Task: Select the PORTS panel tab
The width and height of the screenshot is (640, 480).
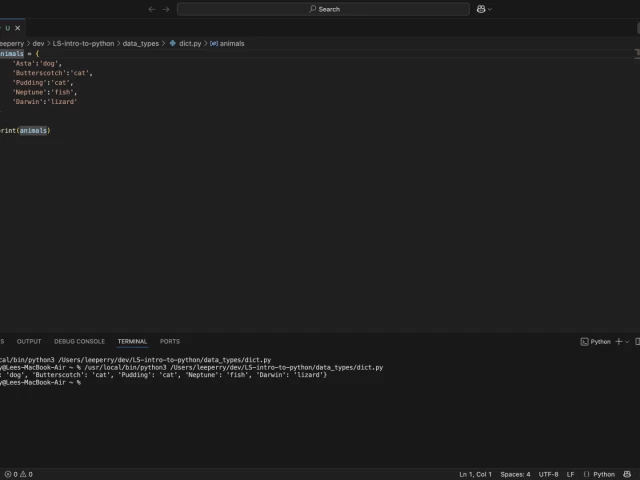Action: pyautogui.click(x=170, y=341)
